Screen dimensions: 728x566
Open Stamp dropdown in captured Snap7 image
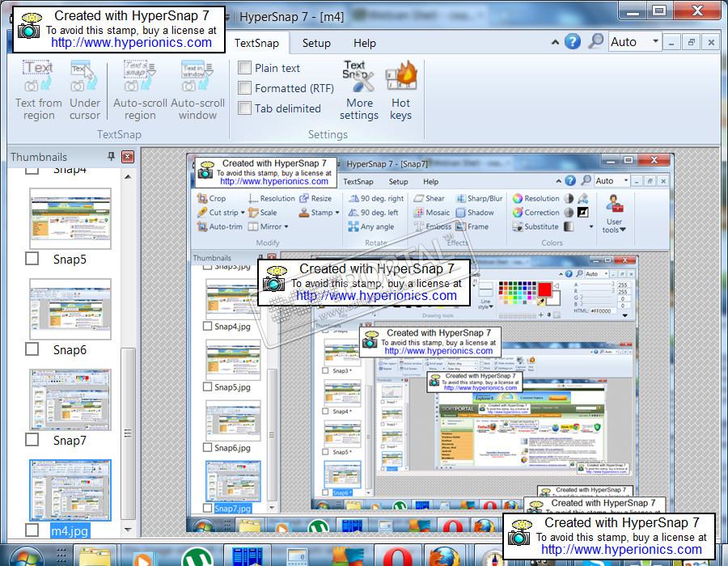pos(337,213)
